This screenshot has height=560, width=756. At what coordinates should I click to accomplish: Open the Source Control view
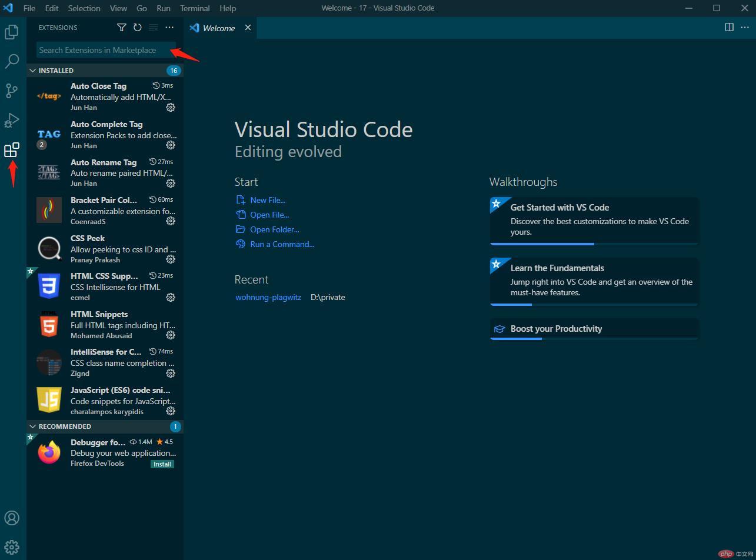point(12,91)
